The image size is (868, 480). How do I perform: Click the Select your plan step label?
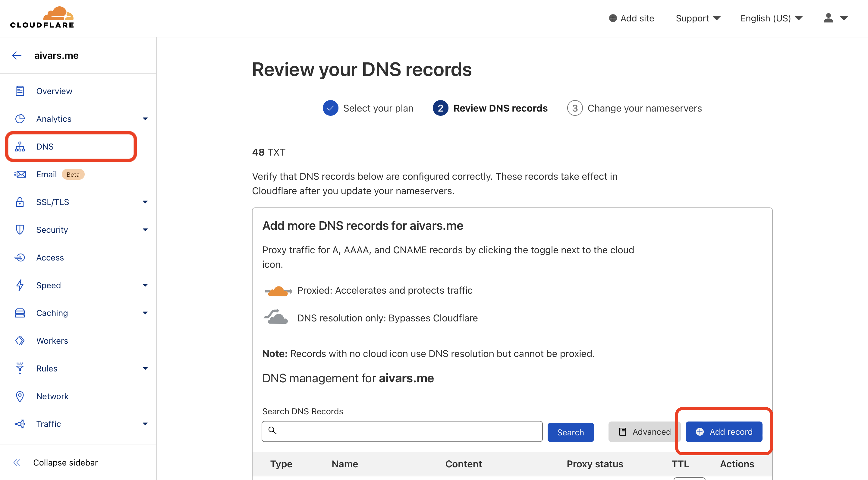378,108
